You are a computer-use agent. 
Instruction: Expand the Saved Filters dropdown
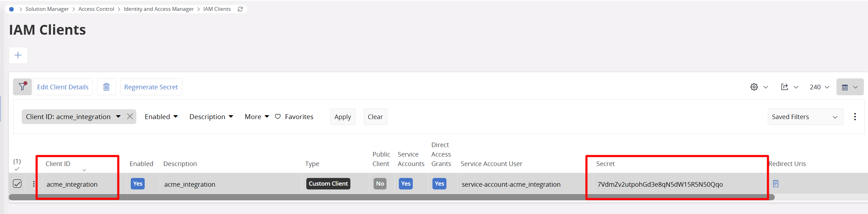(805, 117)
